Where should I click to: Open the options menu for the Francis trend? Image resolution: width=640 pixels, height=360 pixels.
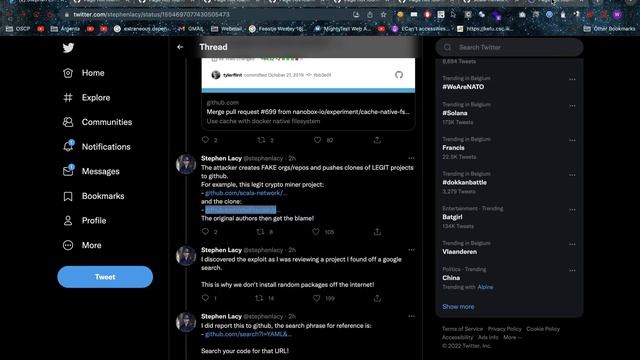tap(572, 140)
